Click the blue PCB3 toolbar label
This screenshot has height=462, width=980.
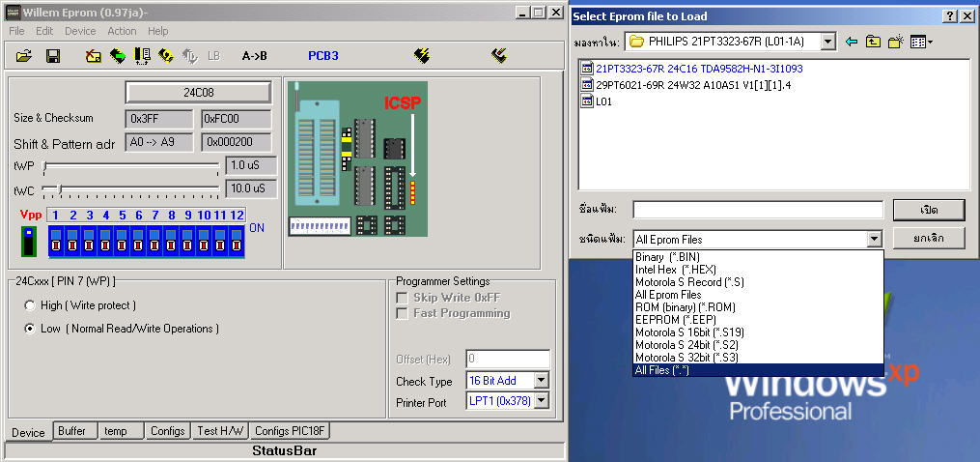[x=323, y=56]
